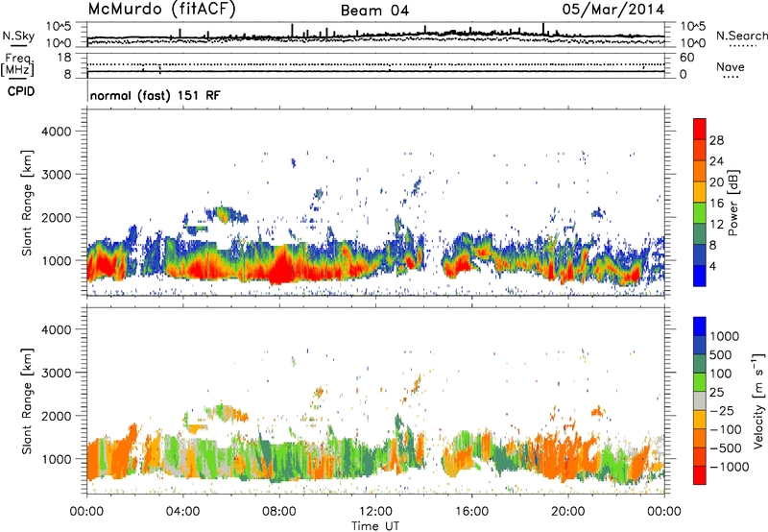Click the 60 tick on Nave axis
Image resolution: width=768 pixels, height=532 pixels.
[687, 58]
